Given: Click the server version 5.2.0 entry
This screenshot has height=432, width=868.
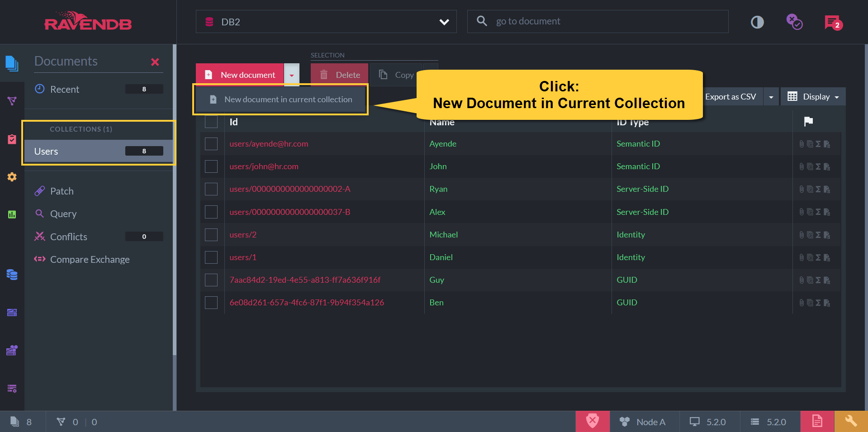Looking at the screenshot, I should [768, 422].
